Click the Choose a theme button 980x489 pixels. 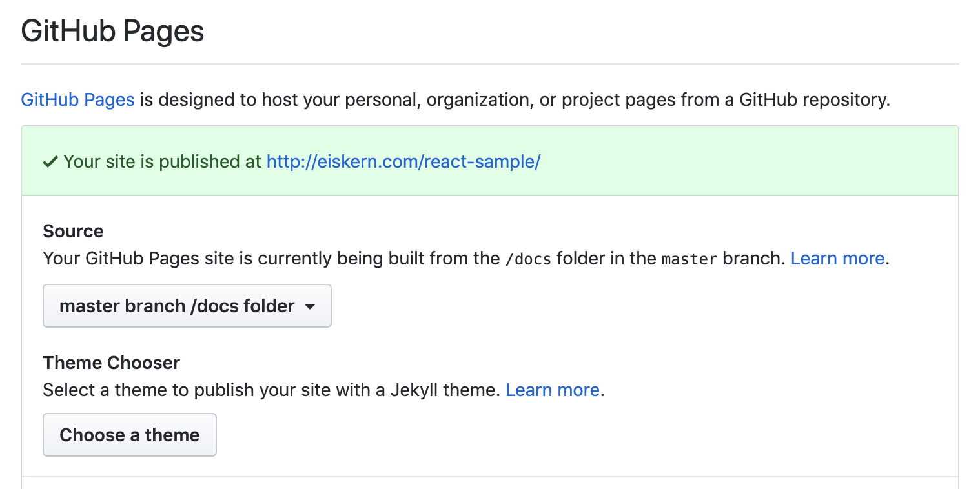pos(130,435)
